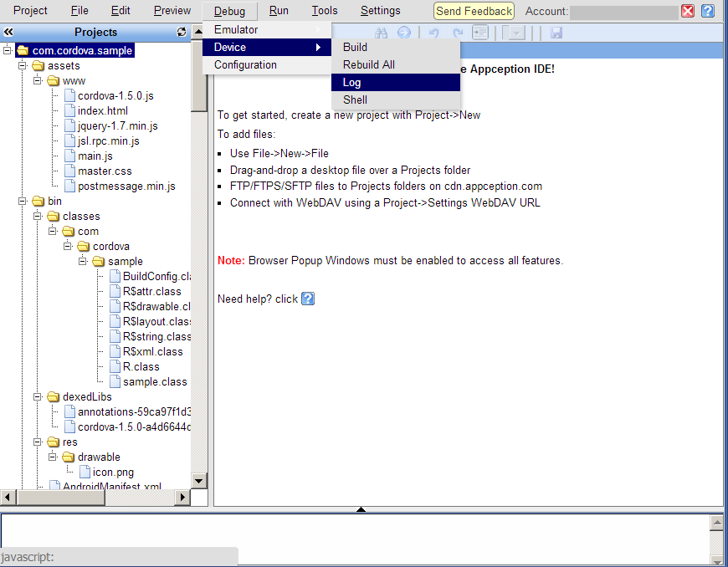Image resolution: width=728 pixels, height=567 pixels.
Task: Click the red X logout icon
Action: pos(688,11)
